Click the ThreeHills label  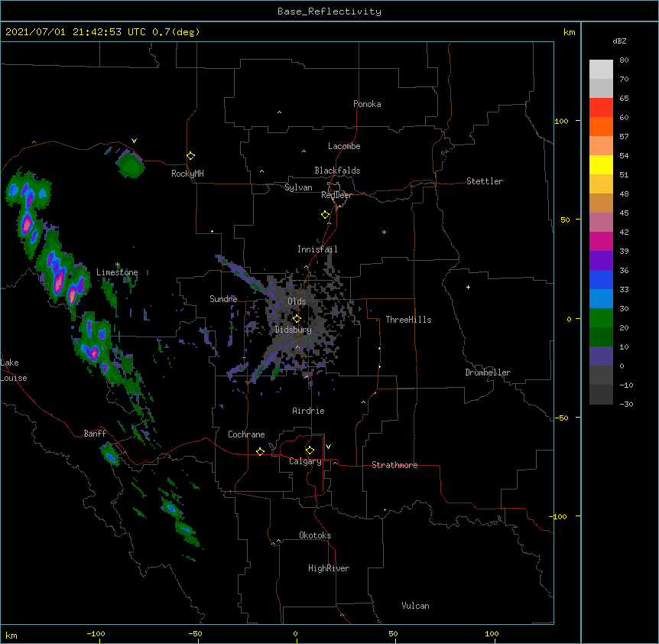[x=408, y=320]
